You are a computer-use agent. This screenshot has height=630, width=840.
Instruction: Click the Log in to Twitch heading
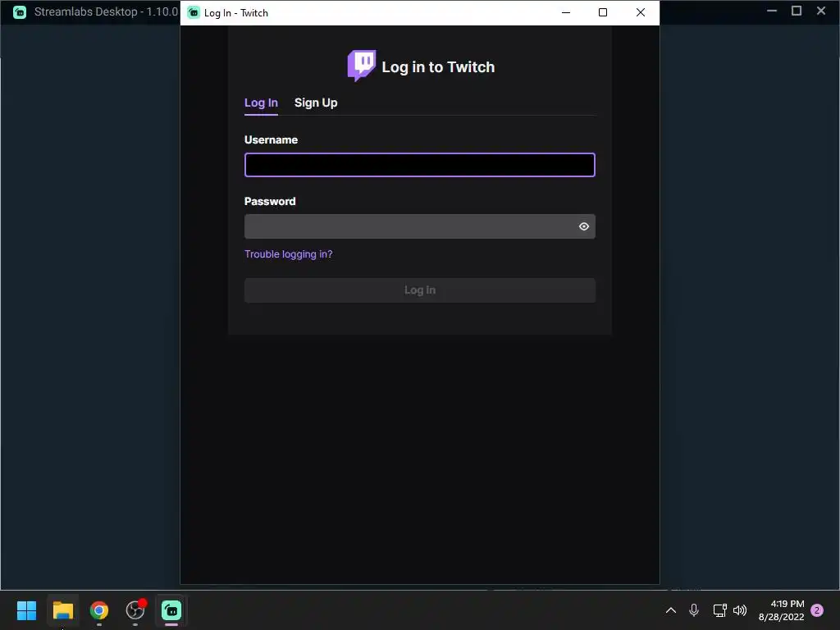(438, 67)
